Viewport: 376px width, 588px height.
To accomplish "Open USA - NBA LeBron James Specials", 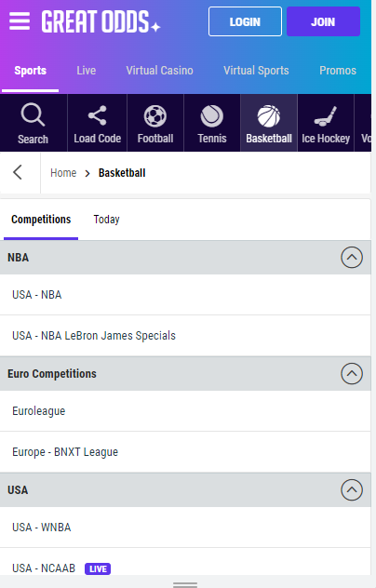I will pos(185,336).
